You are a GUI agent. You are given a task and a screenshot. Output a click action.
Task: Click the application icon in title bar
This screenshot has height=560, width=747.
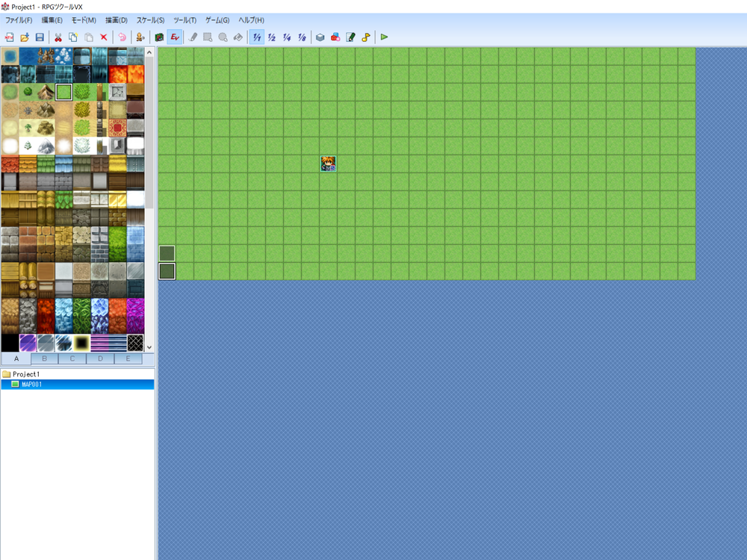click(5, 7)
